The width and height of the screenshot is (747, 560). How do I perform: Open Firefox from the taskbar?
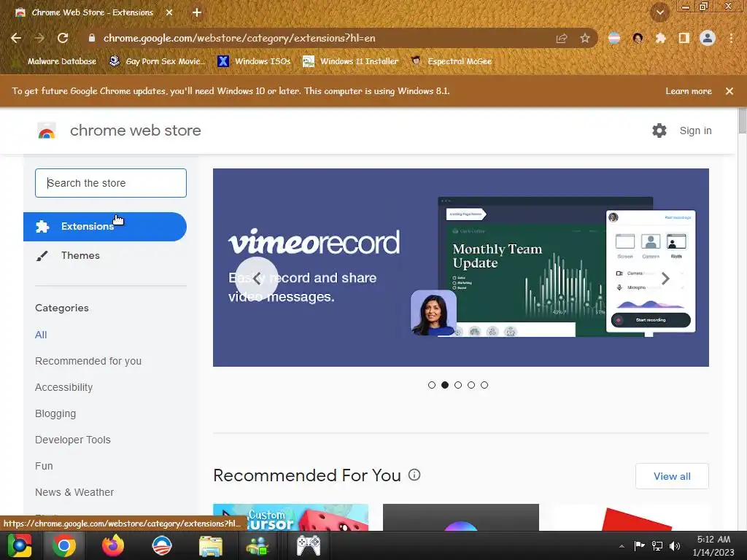pos(113,545)
